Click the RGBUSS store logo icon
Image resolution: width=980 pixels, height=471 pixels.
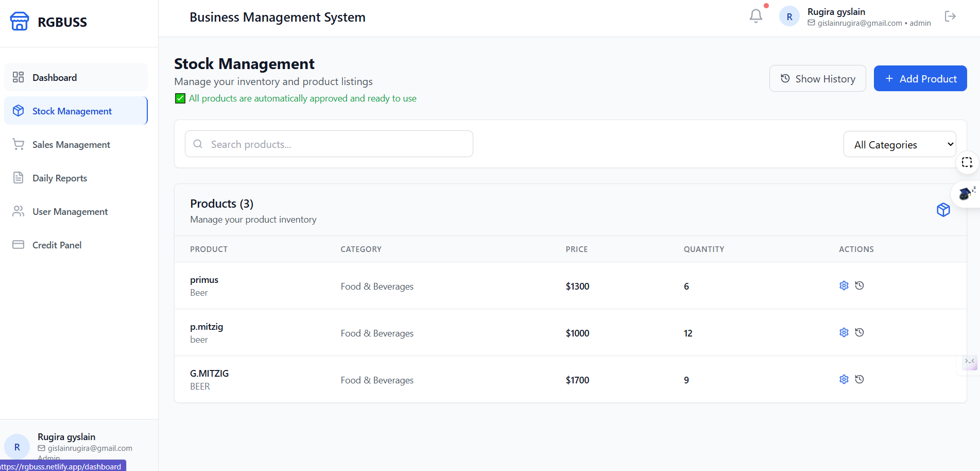tap(20, 22)
